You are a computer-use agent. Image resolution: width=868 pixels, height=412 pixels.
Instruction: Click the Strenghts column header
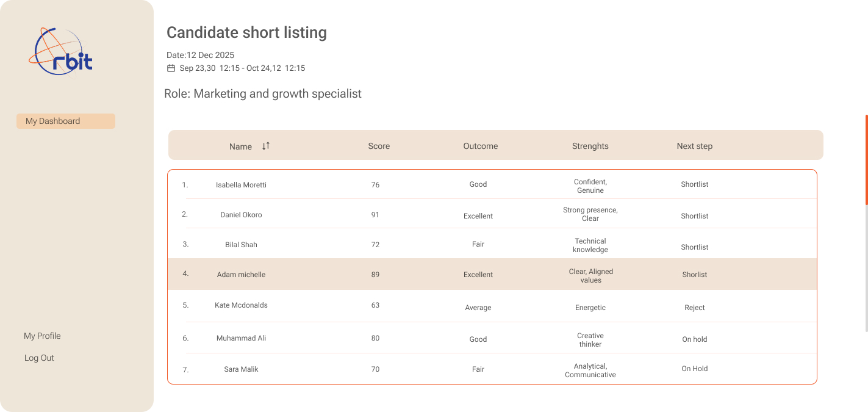[590, 146]
